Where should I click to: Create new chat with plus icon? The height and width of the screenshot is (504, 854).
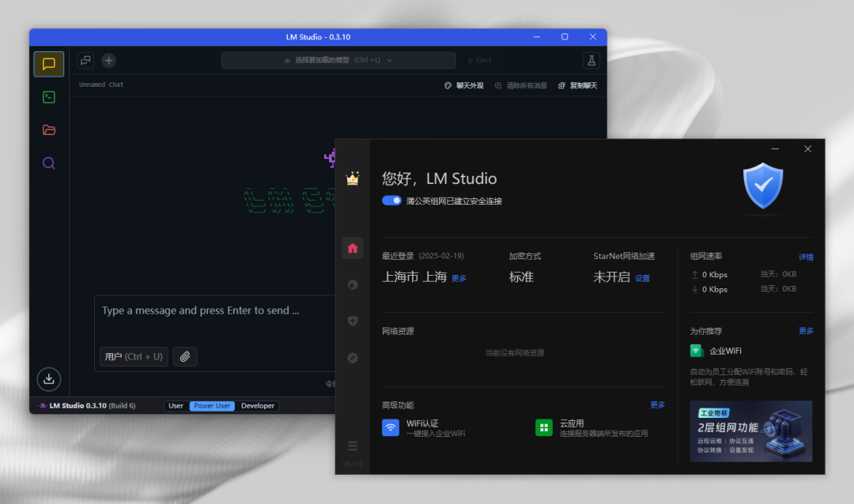coord(109,60)
